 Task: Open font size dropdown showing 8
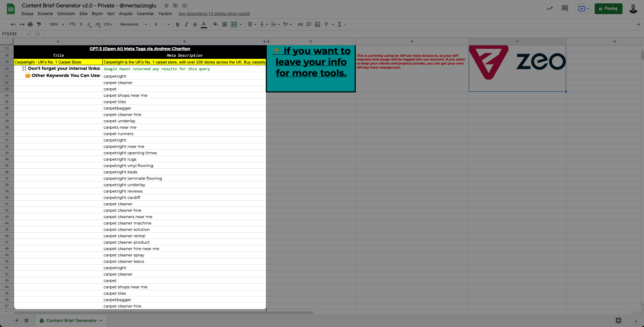coord(162,25)
